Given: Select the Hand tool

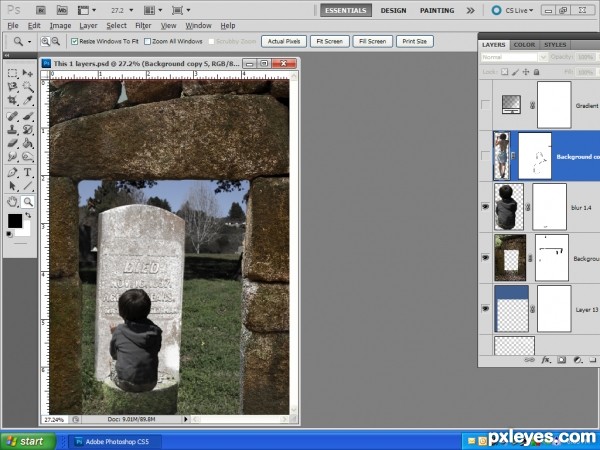Looking at the screenshot, I should coord(12,201).
